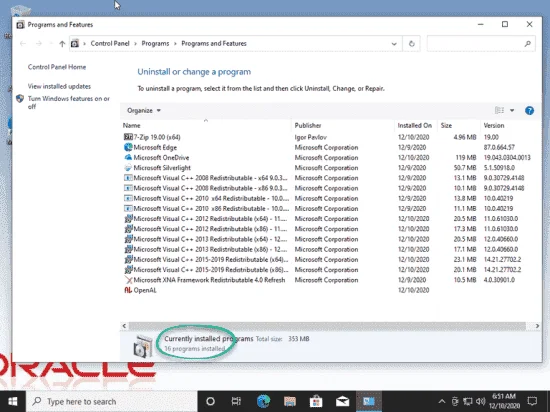Select Visual C++ 2015-2019 Redistributable (x64) entry
The width and height of the screenshot is (550, 412).
211,259
